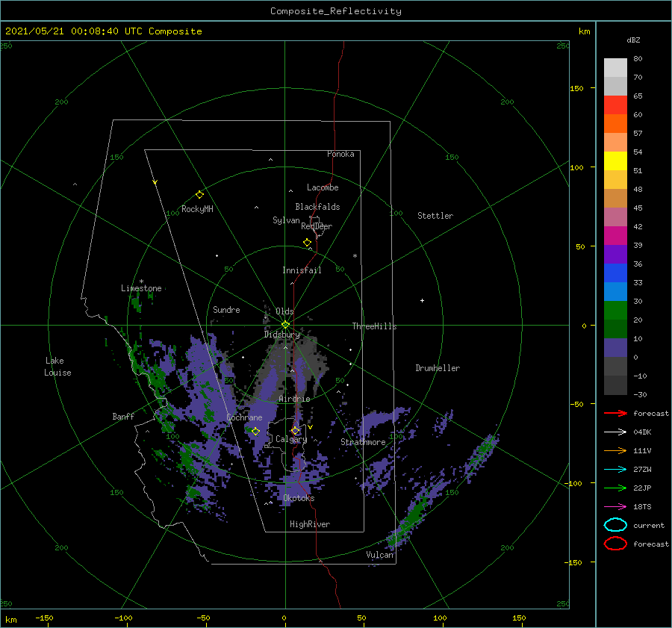Viewport: 672px width, 628px height.
Task: Select the cyan current ellipse icon
Action: (x=615, y=525)
